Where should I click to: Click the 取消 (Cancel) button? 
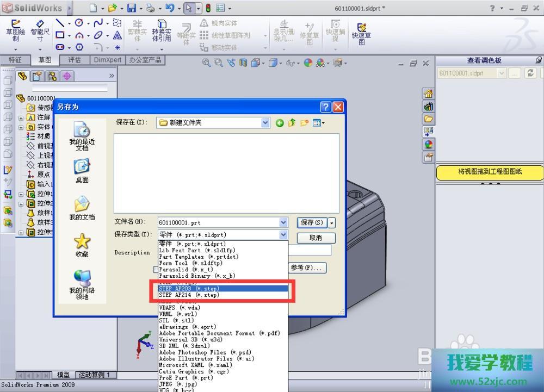316,238
